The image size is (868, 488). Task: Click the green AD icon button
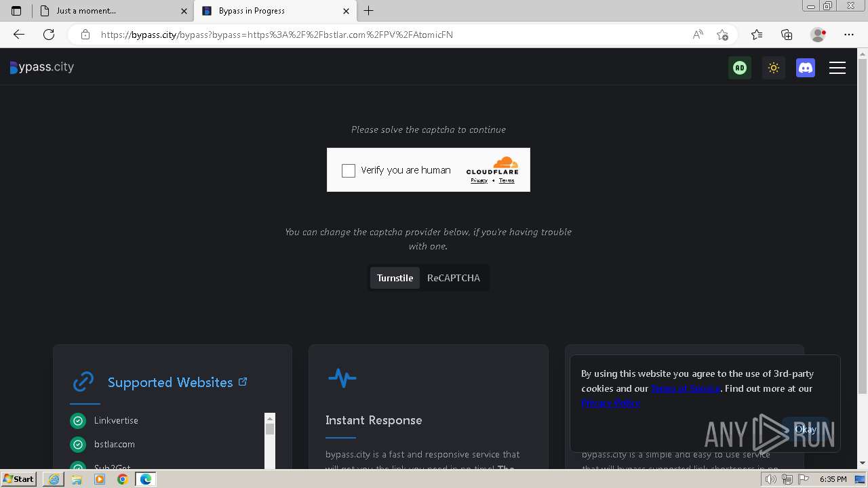tap(740, 68)
